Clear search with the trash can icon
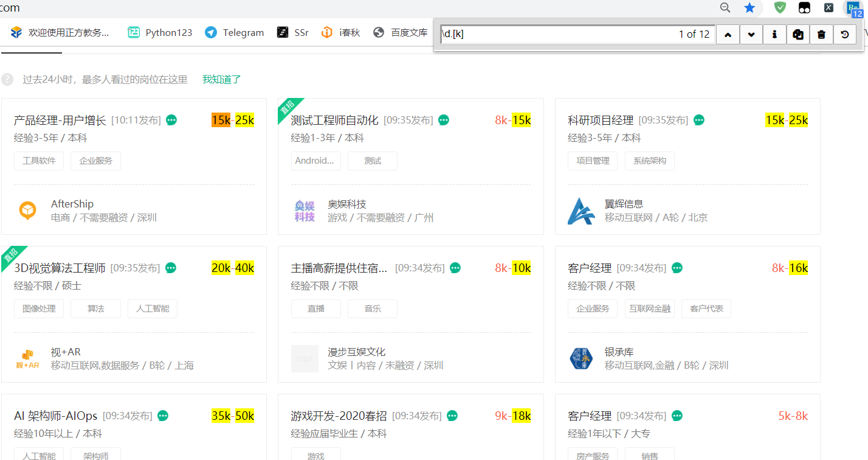 pos(821,35)
